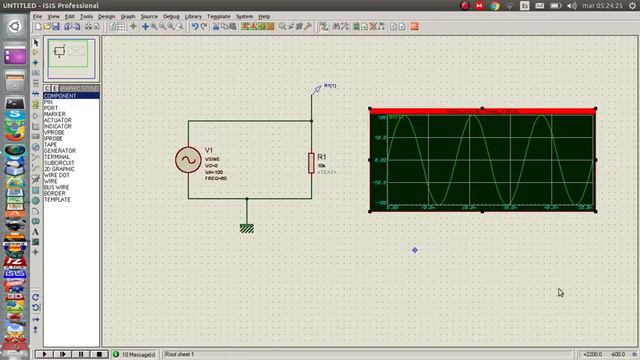
Task: Select the 2D Graphics Box tool
Action: pyautogui.click(x=36, y=190)
